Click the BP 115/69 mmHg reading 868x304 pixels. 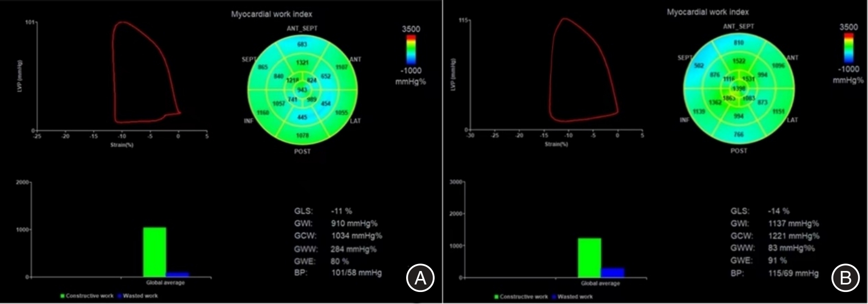pos(793,273)
